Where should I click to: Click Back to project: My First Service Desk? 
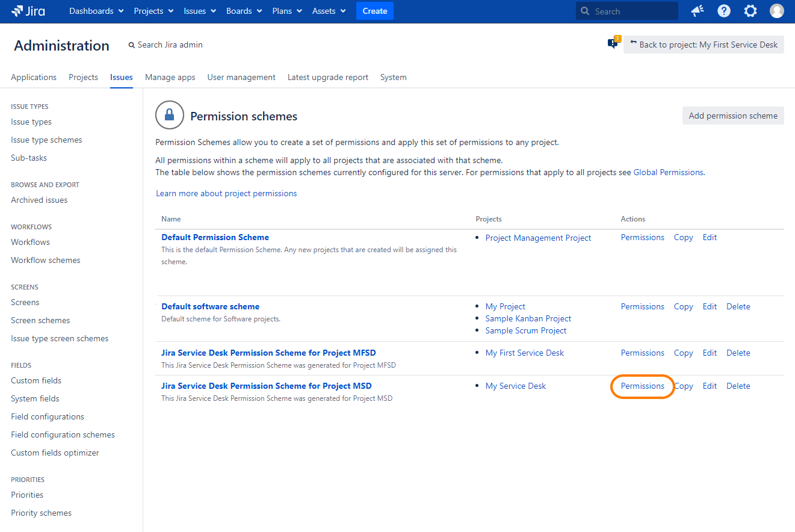tap(704, 45)
